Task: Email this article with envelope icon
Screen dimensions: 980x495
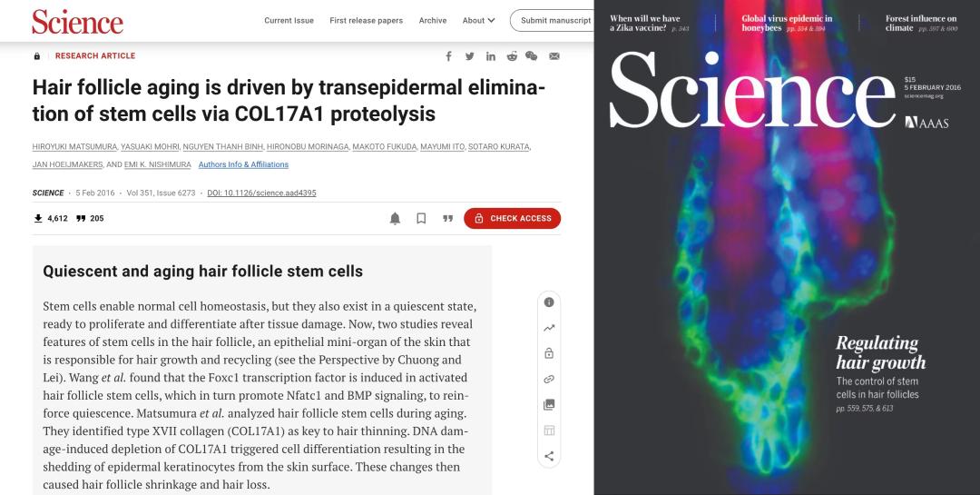Action: coord(554,56)
